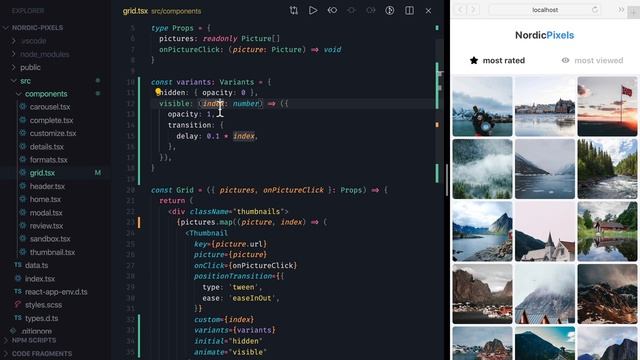Go to previous change arrow icon
640x360 pixels.
pos(332,11)
